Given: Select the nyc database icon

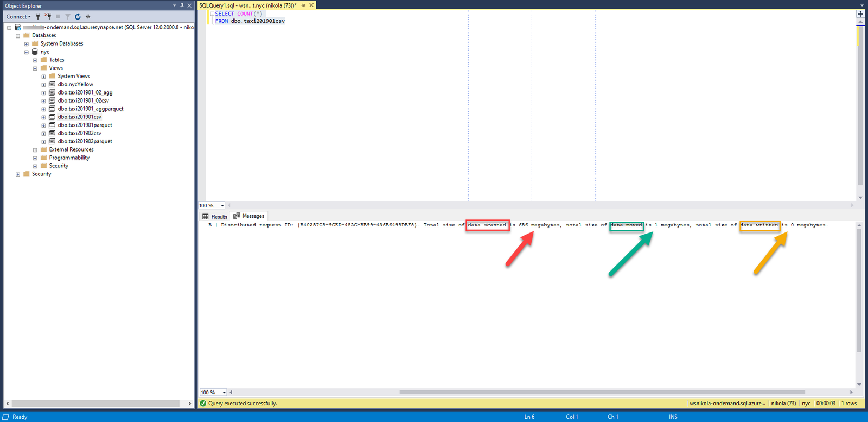Looking at the screenshot, I should [35, 52].
